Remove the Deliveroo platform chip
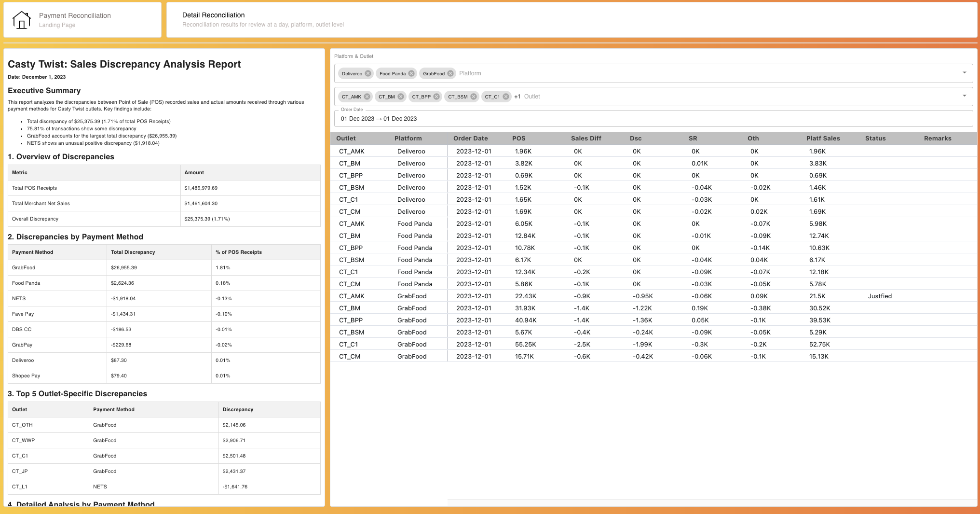 tap(368, 73)
